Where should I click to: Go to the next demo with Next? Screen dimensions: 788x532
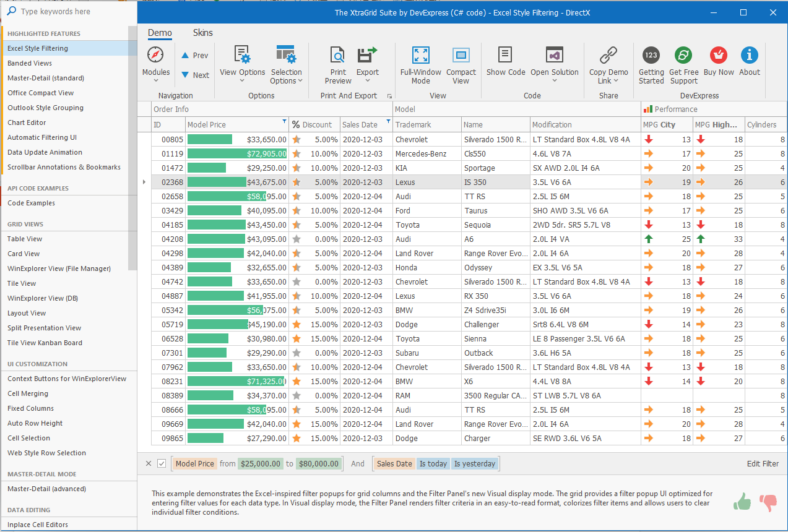click(x=194, y=75)
